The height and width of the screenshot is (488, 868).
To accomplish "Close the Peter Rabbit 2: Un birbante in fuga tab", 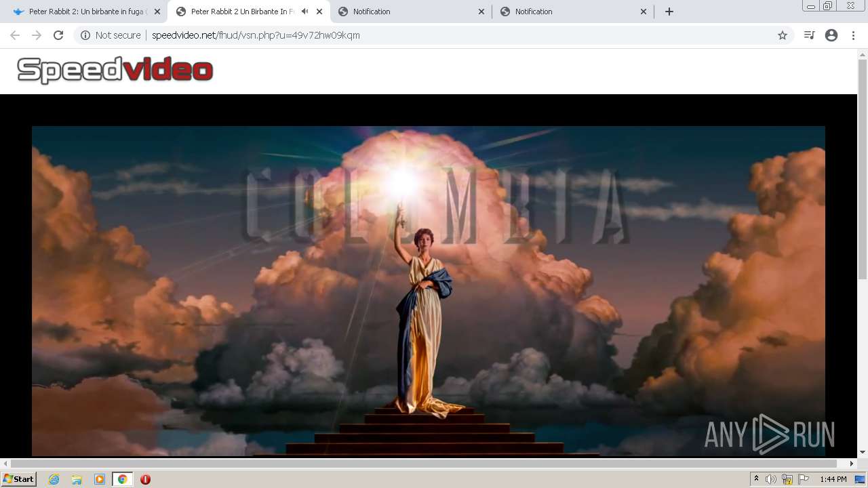I will (157, 12).
